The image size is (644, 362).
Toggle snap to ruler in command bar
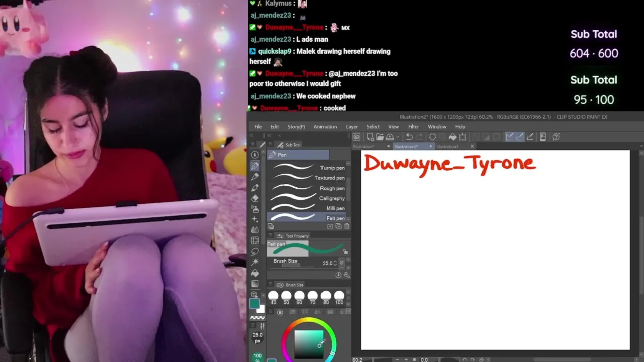point(509,137)
